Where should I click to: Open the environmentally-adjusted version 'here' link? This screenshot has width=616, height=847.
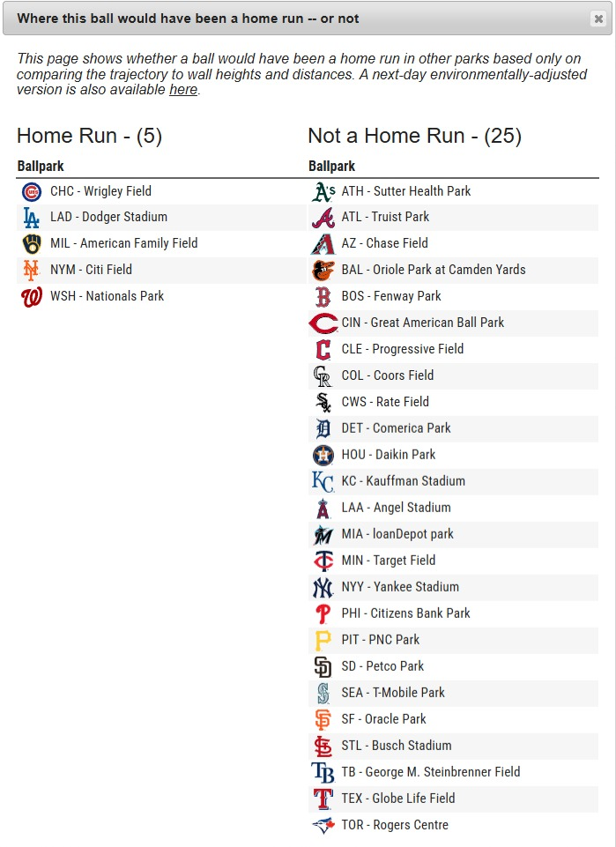183,90
